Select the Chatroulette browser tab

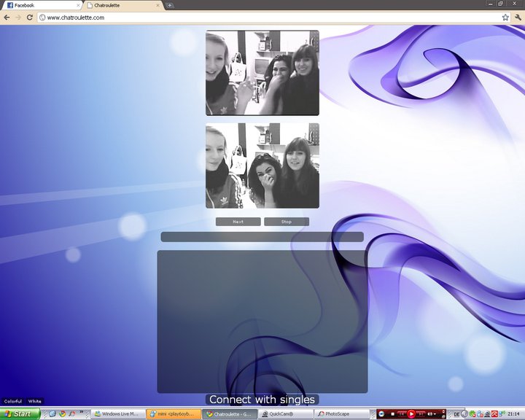click(x=122, y=5)
